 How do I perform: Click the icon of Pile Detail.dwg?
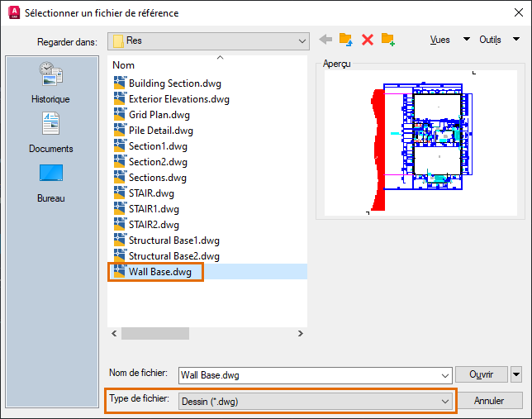coord(120,130)
